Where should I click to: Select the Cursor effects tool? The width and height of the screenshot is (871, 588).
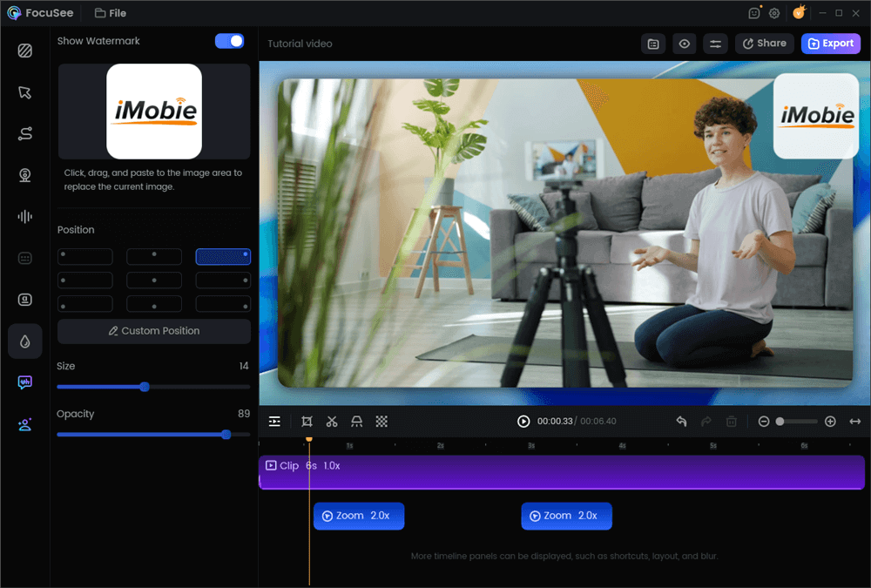pos(25,91)
